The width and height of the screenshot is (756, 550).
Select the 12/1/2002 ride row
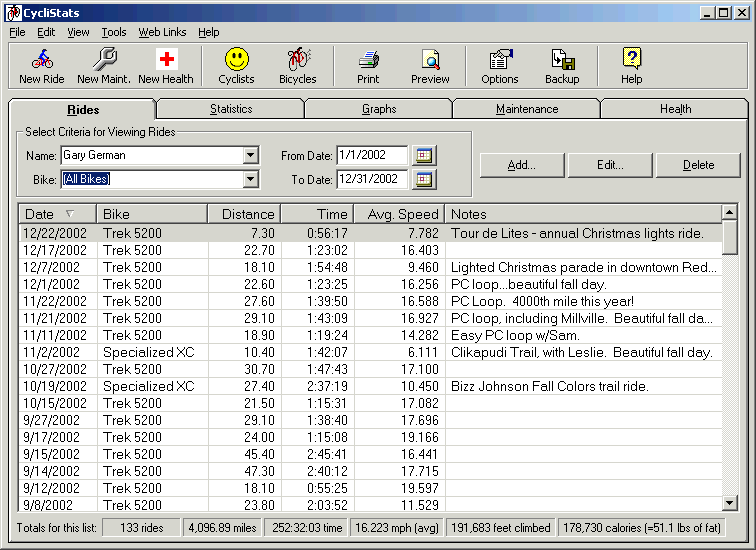click(370, 284)
